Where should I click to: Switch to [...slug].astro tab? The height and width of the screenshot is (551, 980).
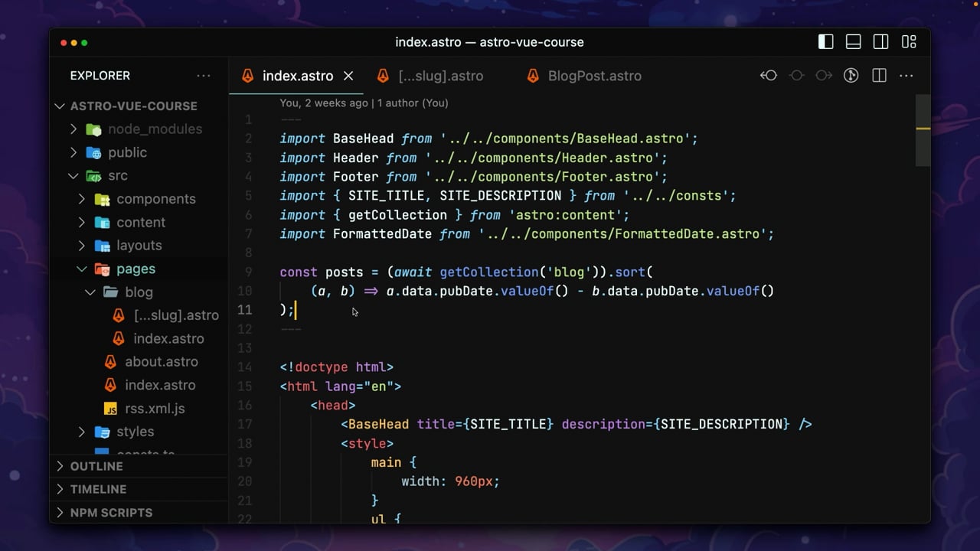[x=440, y=76]
